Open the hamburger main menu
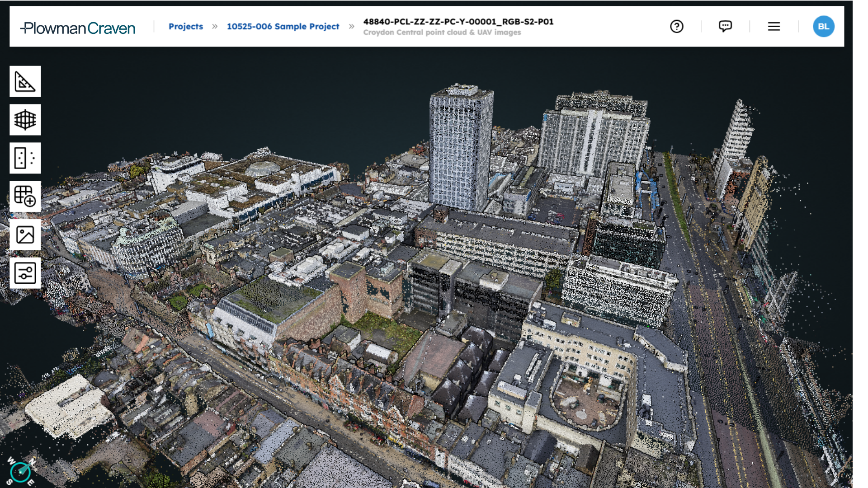 tap(774, 26)
